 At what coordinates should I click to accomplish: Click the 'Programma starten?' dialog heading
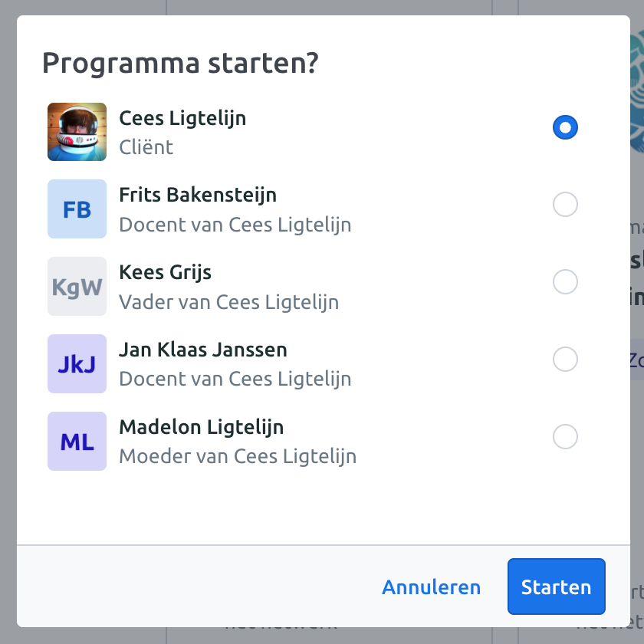(x=180, y=63)
